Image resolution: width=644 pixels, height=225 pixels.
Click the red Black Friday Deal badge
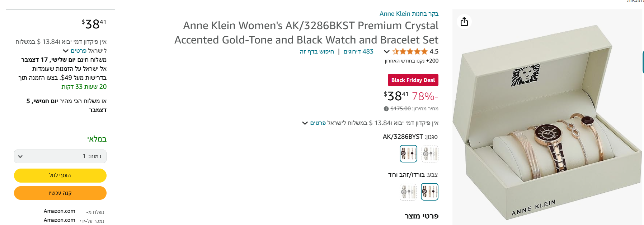(413, 80)
